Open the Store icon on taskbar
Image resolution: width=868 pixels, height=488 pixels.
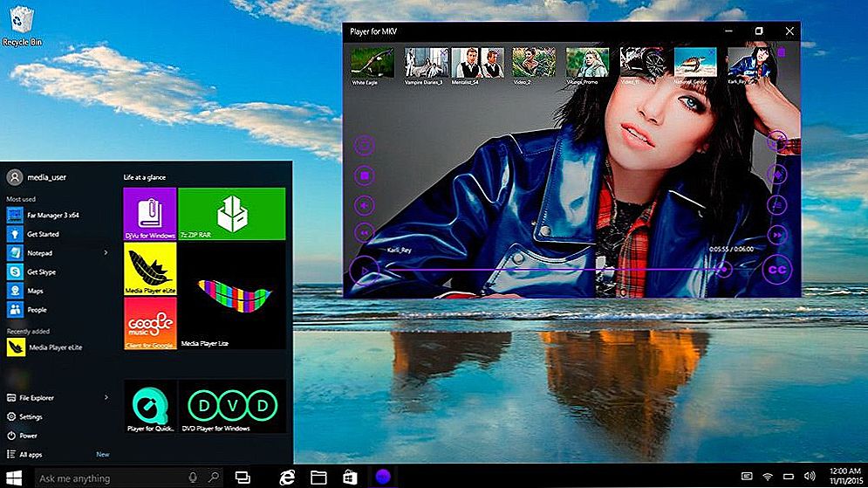pos(350,478)
